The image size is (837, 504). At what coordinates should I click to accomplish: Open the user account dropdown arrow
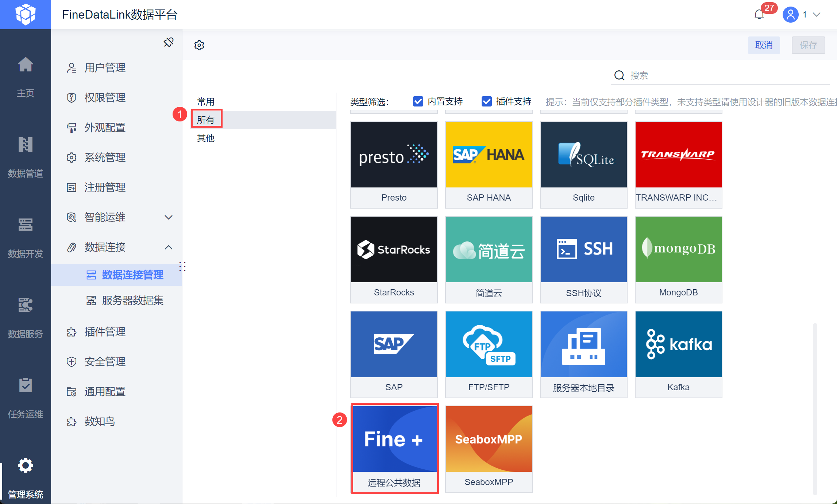pyautogui.click(x=817, y=15)
